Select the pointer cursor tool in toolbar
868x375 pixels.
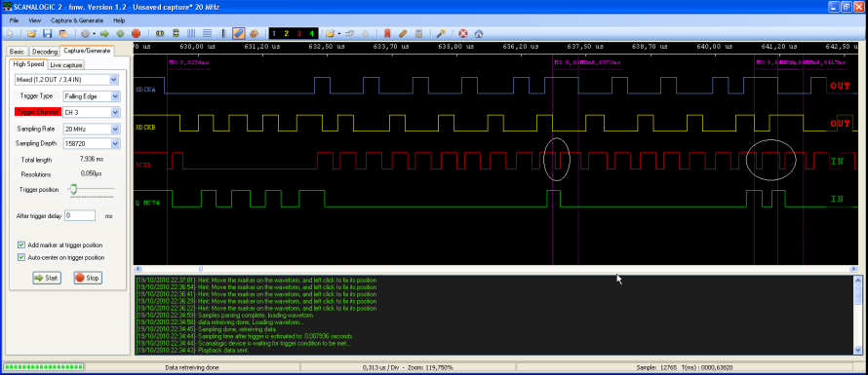point(10,34)
